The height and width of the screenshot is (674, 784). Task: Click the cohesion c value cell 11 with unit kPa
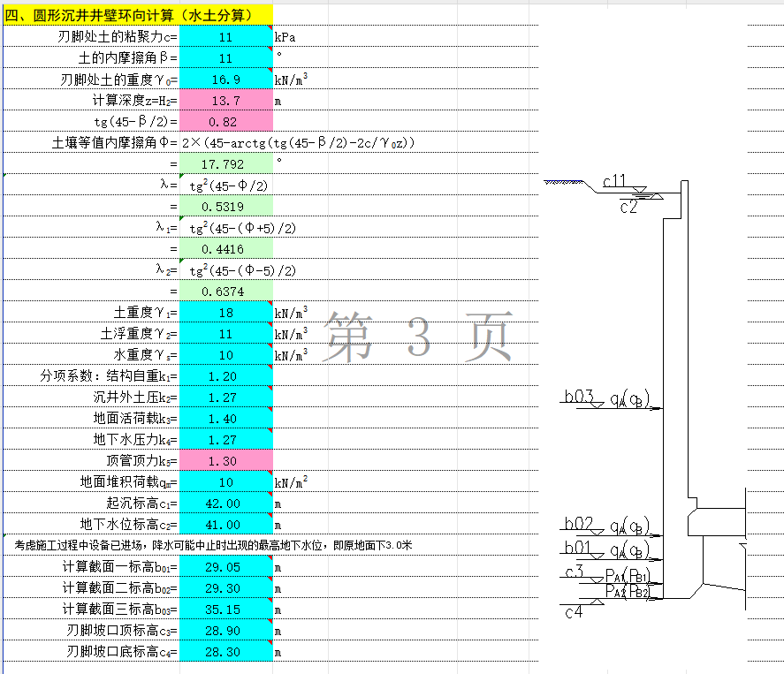coord(226,37)
